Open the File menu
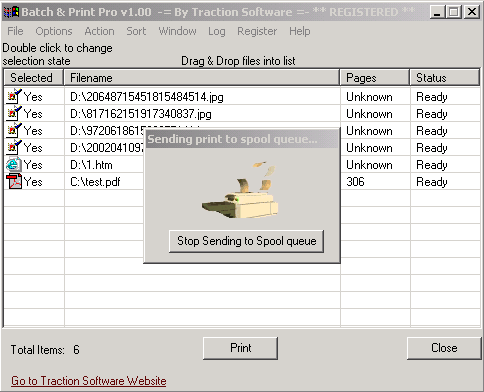 pyautogui.click(x=15, y=31)
